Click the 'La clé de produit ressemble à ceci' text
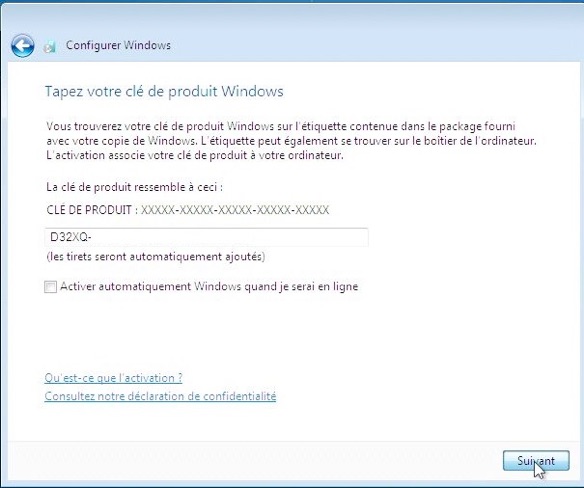584x488 pixels. 134,187
